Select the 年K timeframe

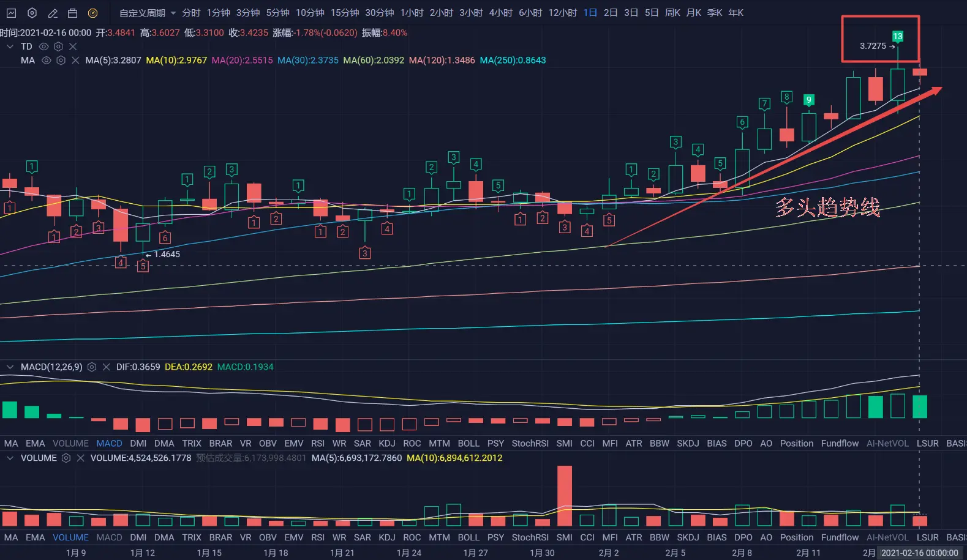736,13
